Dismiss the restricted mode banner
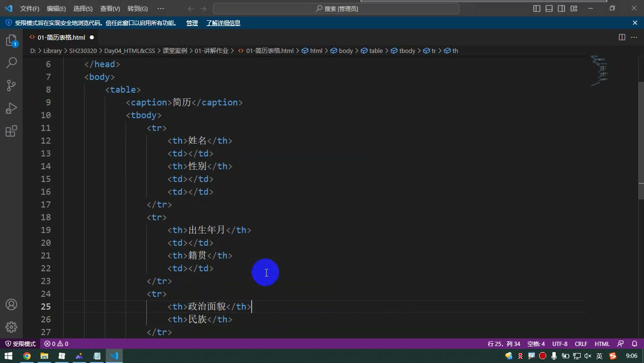 point(635,23)
